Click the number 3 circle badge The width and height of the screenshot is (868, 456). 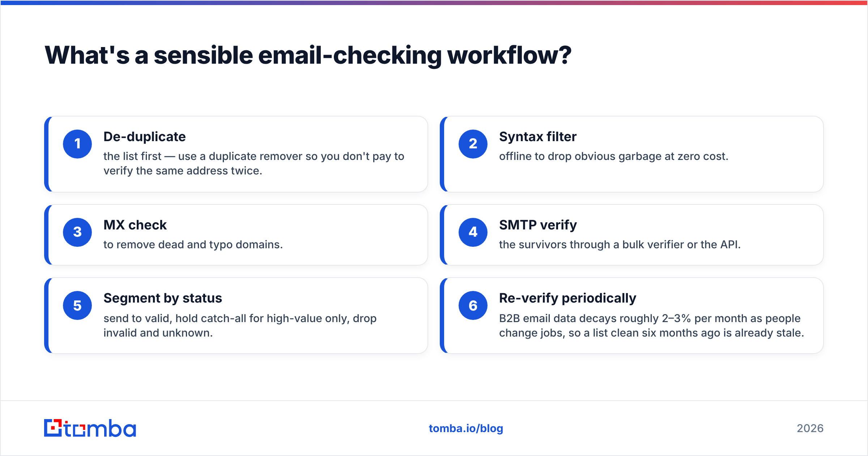click(77, 232)
